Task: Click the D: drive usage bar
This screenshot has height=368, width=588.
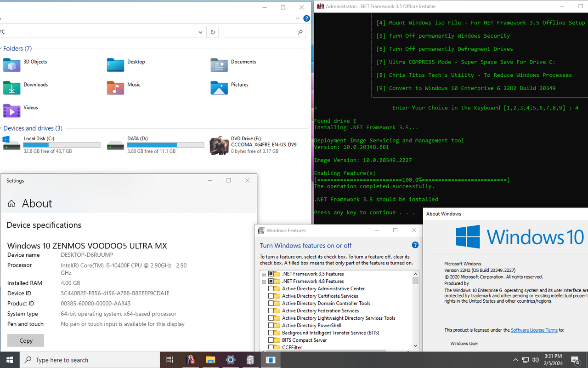Action: click(x=166, y=145)
